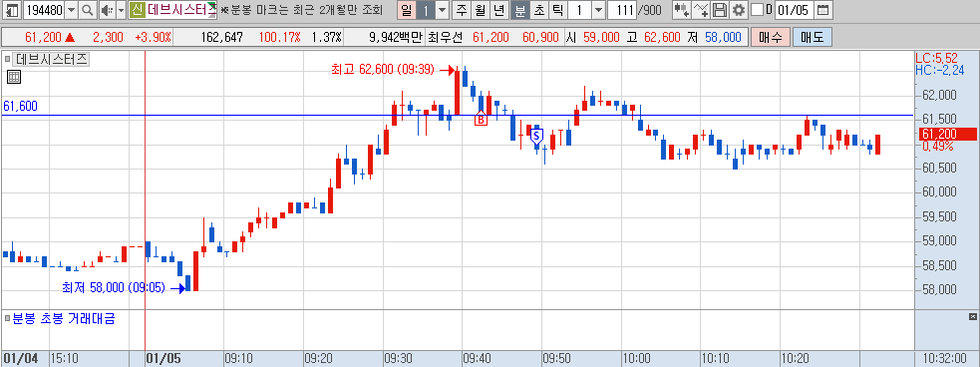Click the add candlestick chart icon

tap(683, 10)
